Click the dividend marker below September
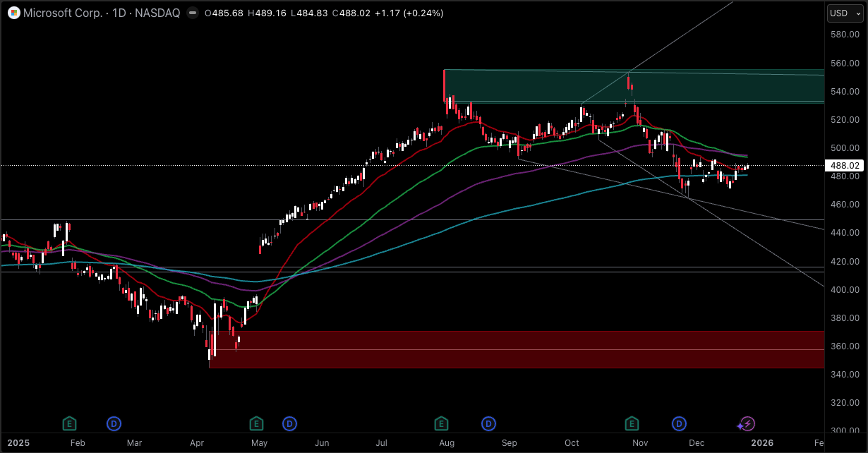This screenshot has height=453, width=868. [x=488, y=423]
